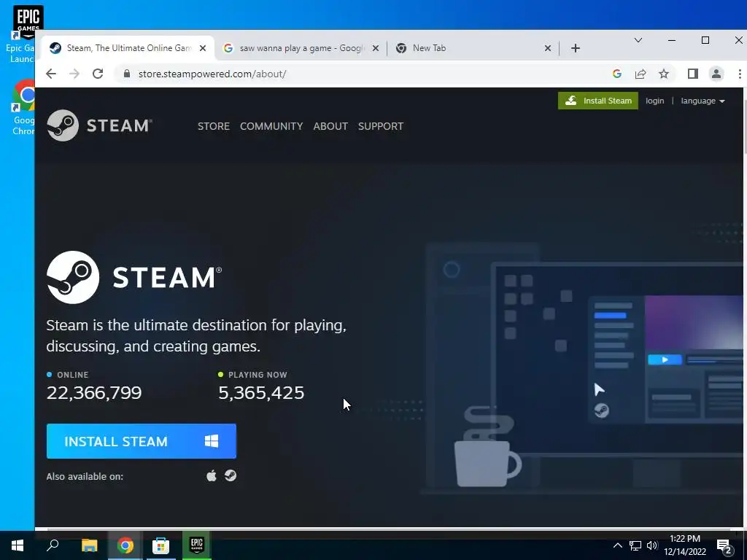This screenshot has height=560, width=747.
Task: Go back to the previous page
Action: [x=51, y=74]
